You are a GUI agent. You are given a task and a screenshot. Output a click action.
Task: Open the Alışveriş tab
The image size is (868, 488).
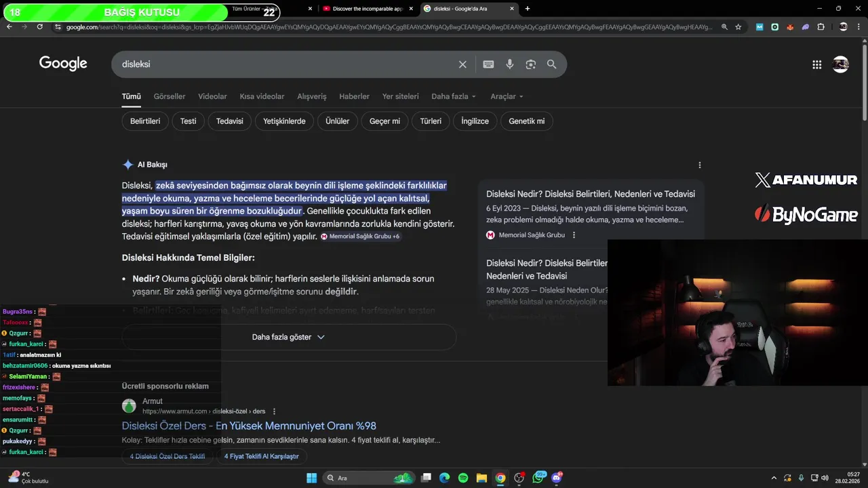click(312, 96)
